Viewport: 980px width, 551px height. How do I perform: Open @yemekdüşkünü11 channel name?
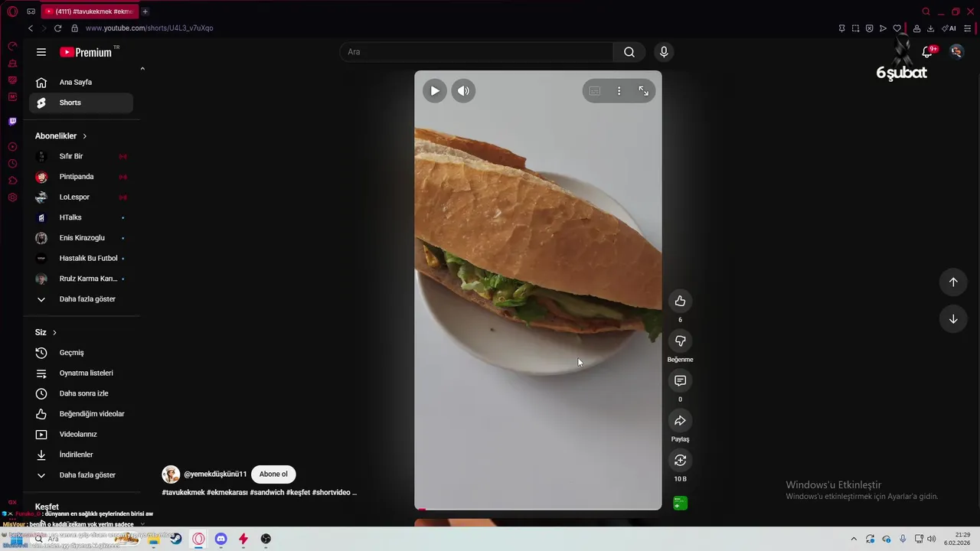coord(215,474)
